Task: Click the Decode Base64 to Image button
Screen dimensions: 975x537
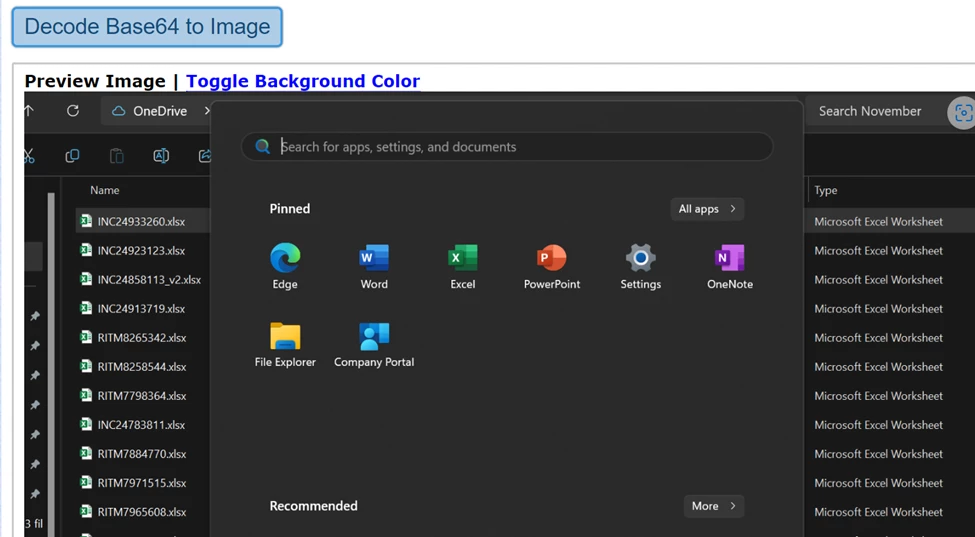Action: 147,27
